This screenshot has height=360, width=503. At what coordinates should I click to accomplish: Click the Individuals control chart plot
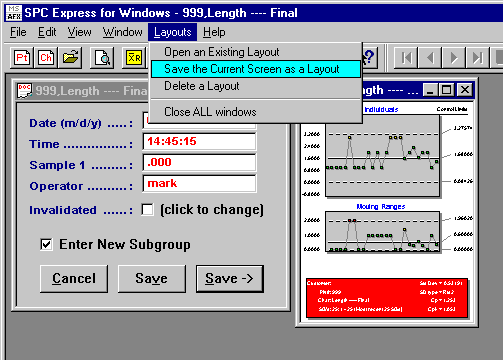[383, 156]
